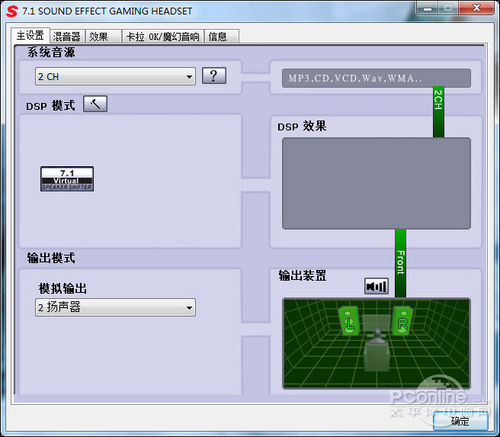This screenshot has height=437, width=500.
Task: Click the listener figure in room view
Action: [377, 350]
